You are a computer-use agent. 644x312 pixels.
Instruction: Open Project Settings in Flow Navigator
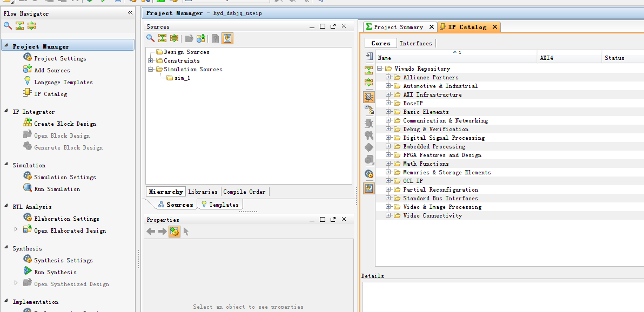coord(59,58)
